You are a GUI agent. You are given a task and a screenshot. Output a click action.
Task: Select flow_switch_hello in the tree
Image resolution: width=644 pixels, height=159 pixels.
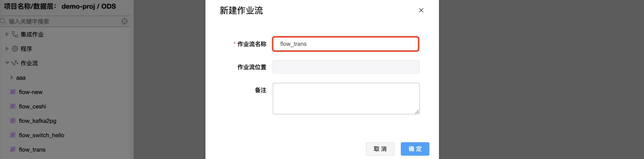coord(41,135)
